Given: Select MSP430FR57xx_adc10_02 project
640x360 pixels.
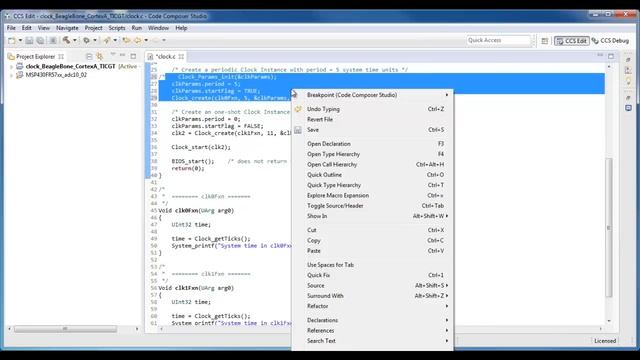Looking at the screenshot, I should (x=56, y=75).
